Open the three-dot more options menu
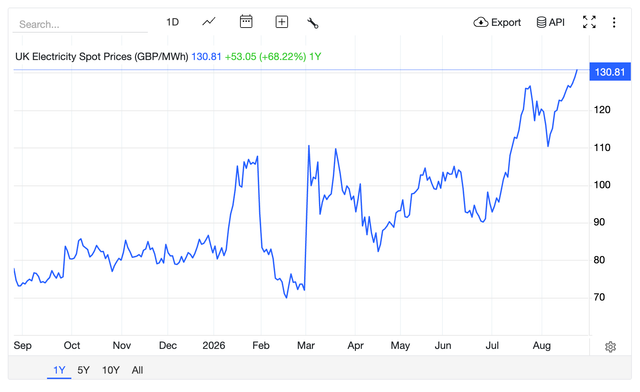640x392 pixels. [614, 22]
